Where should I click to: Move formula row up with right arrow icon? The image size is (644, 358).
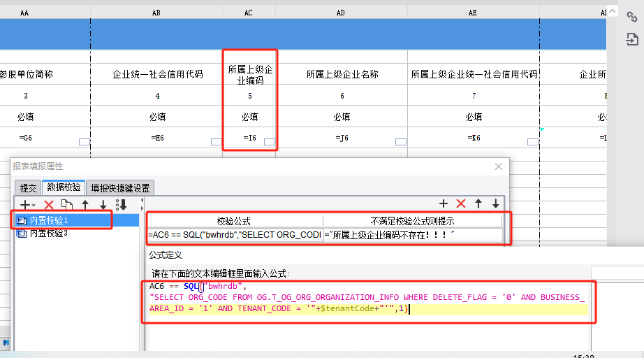(x=478, y=203)
